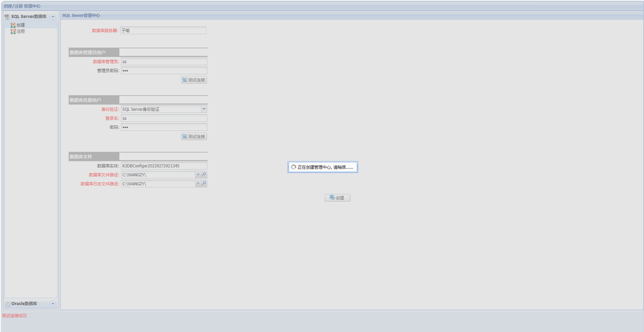644x332 pixels.
Task: Collapse the SQL Server数据库 panel
Action: coord(53,16)
